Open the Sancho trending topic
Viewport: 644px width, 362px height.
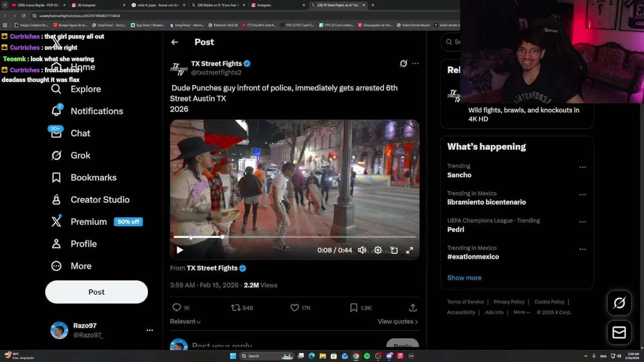click(459, 175)
